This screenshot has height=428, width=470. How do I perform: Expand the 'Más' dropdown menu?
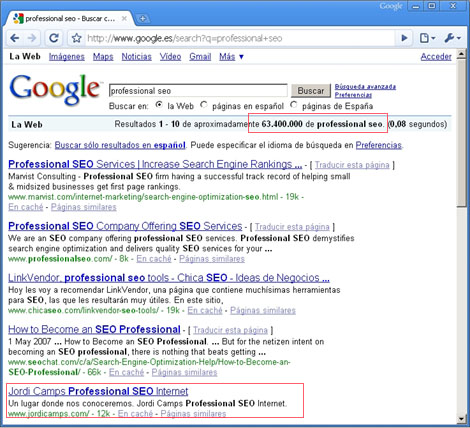pyautogui.click(x=231, y=57)
